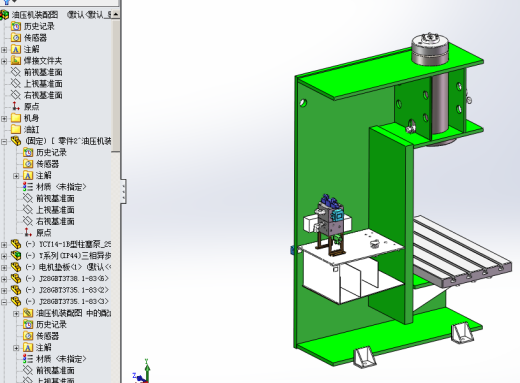Click the top-level 注解 annotations icon
Screen dimensions: 520x383
pyautogui.click(x=16, y=49)
